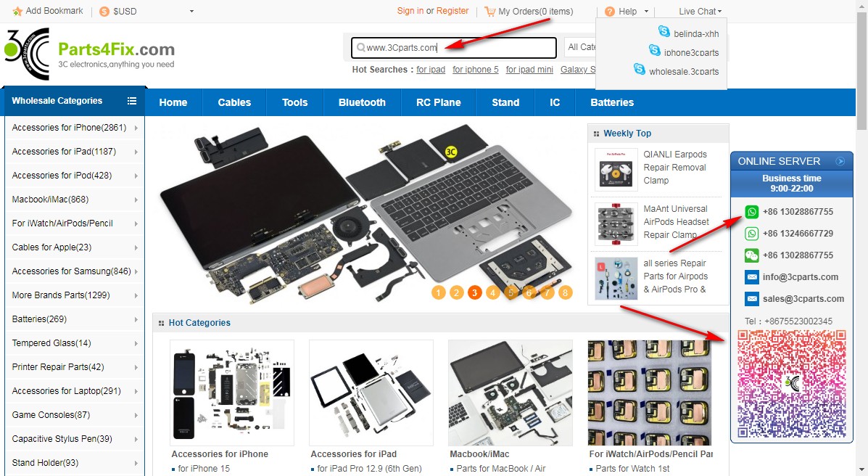The width and height of the screenshot is (868, 476).
Task: Click hot search 'for ipad'
Action: coord(431,70)
